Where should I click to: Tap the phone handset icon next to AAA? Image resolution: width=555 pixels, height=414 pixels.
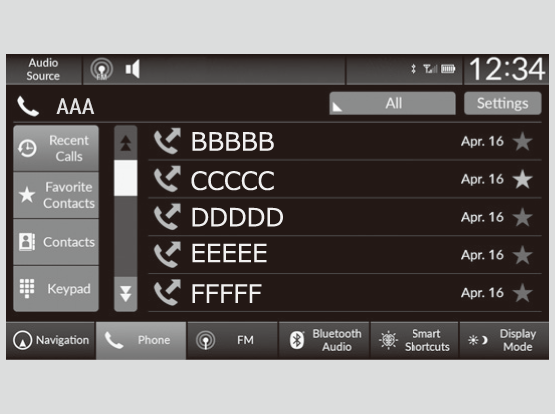pyautogui.click(x=28, y=106)
